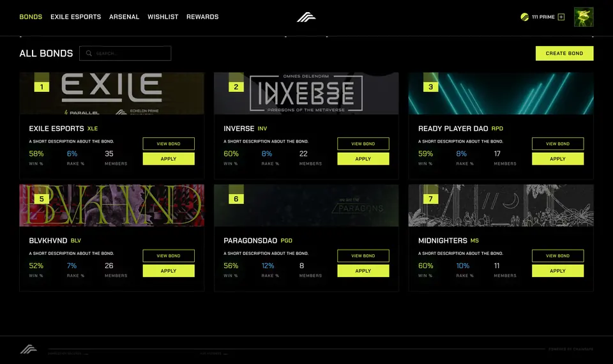View the ParagonsDAO bond

pos(363,255)
